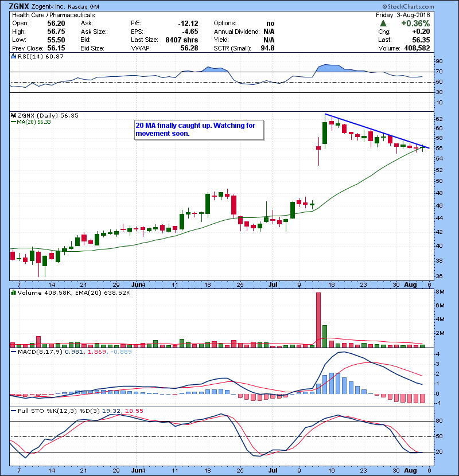Click the MACD value 0.981
This screenshot has height=476, width=459.
(x=75, y=352)
